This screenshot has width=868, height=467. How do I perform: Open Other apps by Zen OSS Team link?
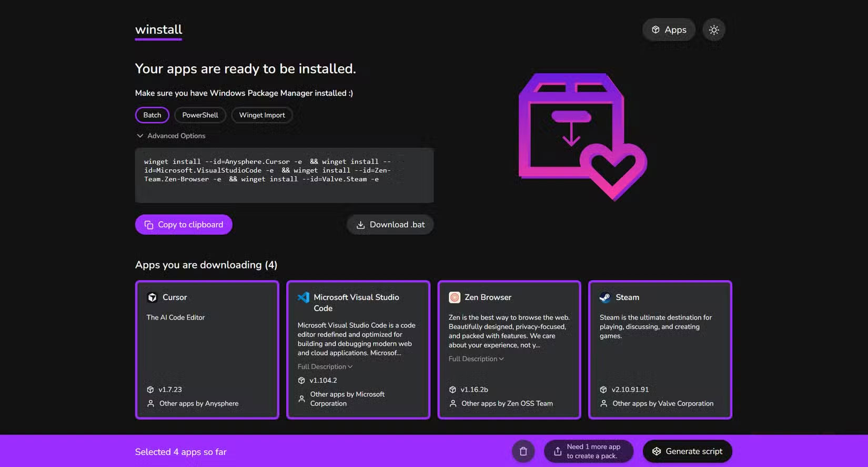coord(507,403)
